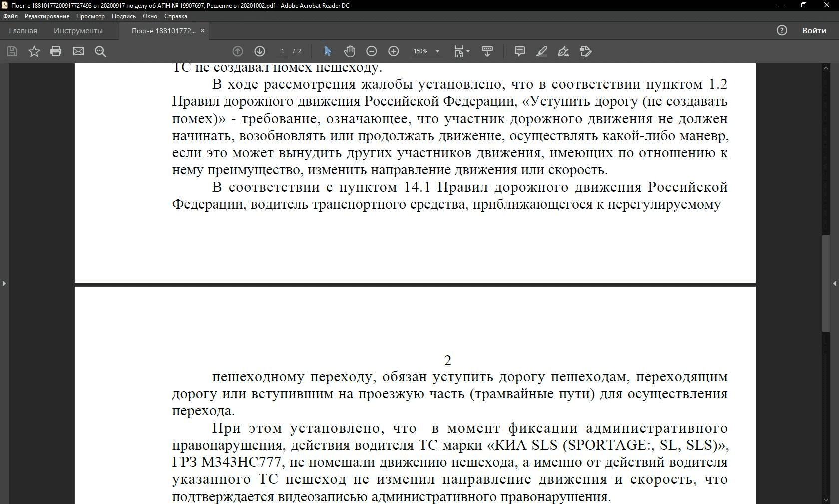Switch to the Инструменты tab

pyautogui.click(x=78, y=31)
